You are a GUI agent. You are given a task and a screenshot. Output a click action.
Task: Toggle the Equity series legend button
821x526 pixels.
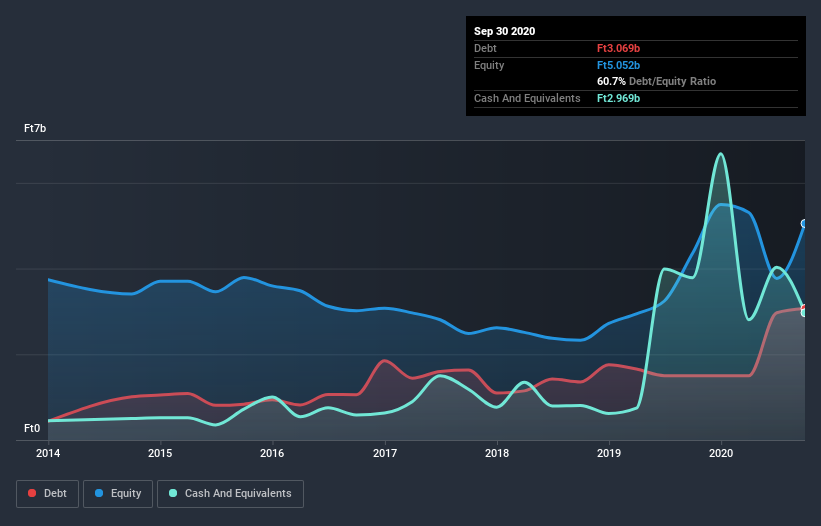tap(118, 494)
